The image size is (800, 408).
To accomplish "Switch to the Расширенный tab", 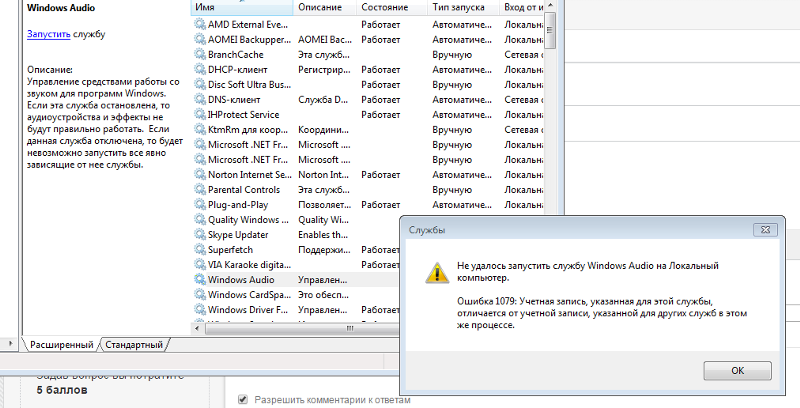I will coord(61,345).
